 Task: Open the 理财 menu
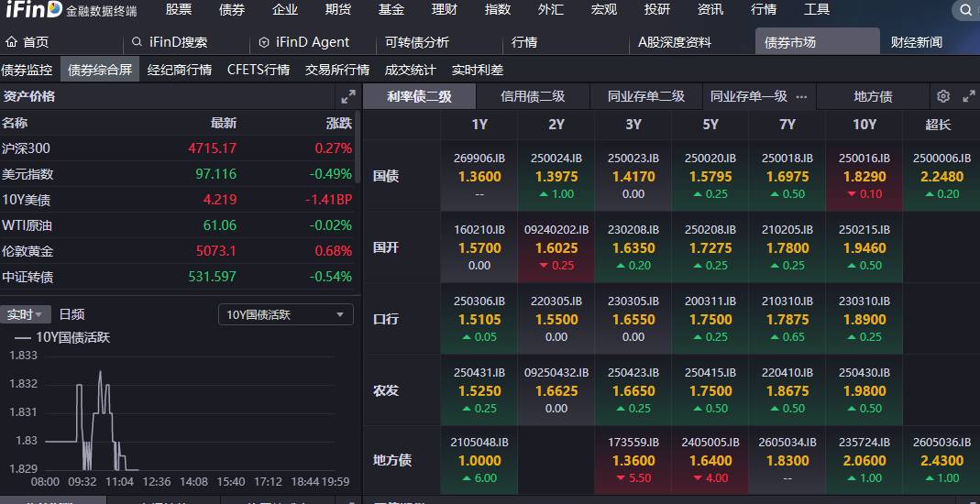click(445, 9)
